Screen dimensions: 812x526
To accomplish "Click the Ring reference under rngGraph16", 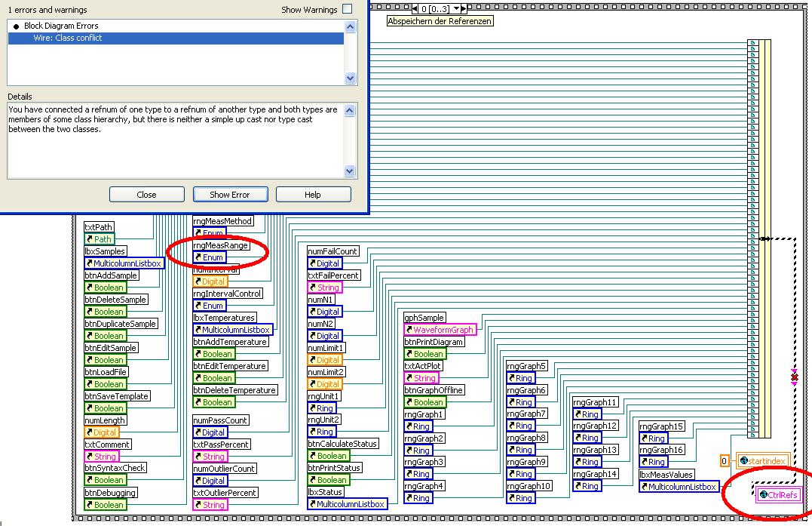I will point(653,462).
